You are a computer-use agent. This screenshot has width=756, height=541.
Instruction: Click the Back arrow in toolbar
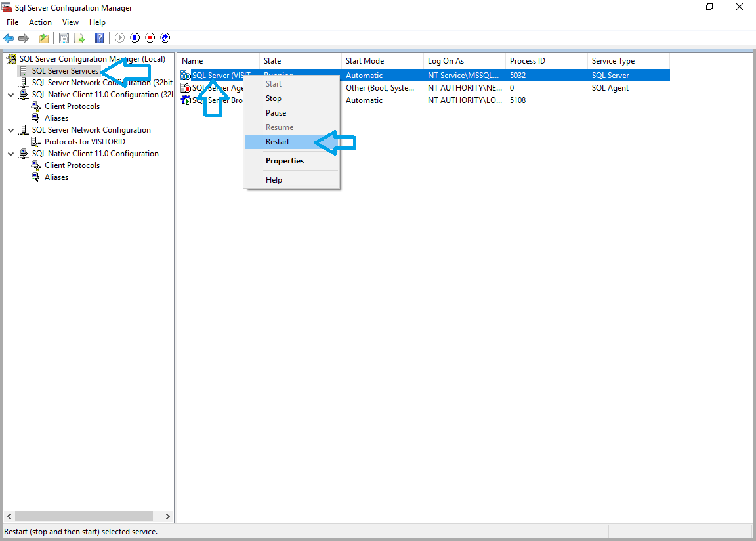click(x=9, y=38)
